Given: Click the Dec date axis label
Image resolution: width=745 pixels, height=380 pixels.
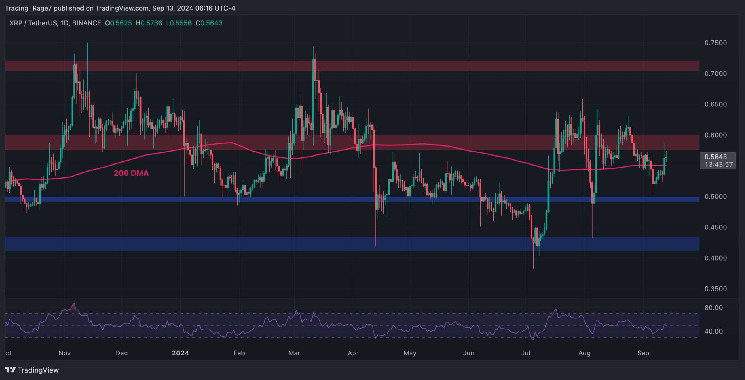Looking at the screenshot, I should click(122, 353).
